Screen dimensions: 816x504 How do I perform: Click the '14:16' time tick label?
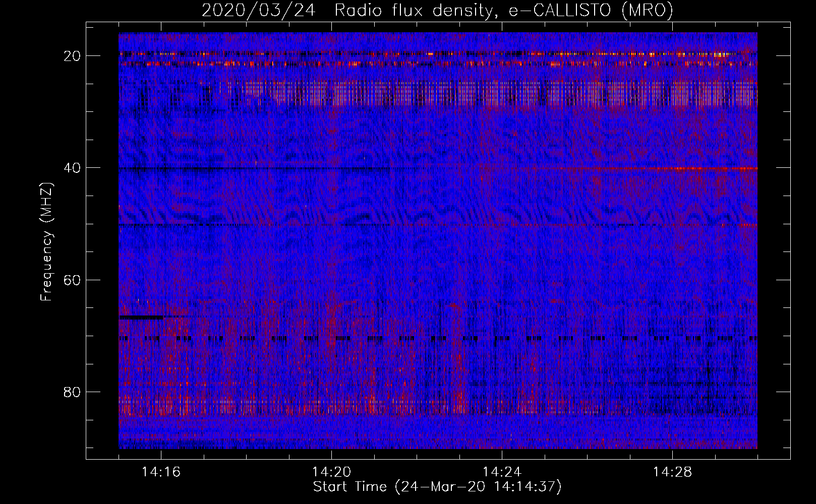point(161,472)
